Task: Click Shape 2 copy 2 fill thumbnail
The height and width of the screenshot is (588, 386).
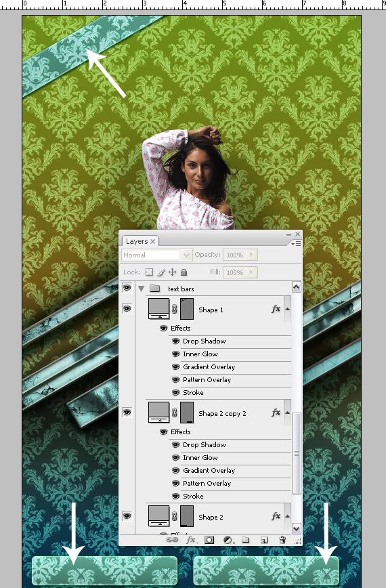Action: (159, 412)
